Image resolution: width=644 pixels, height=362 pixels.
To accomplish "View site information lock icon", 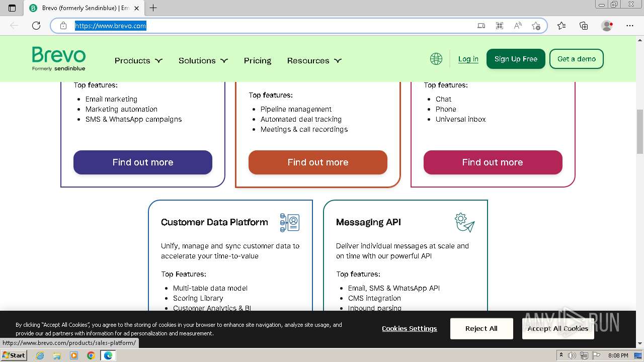I will 63,26.
